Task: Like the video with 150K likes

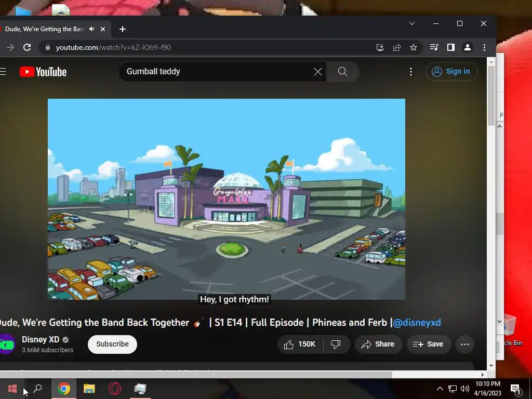Action: [300, 344]
